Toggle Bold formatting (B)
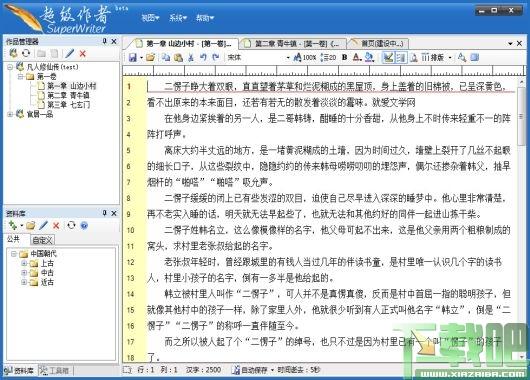The height and width of the screenshot is (380, 530). (344, 57)
